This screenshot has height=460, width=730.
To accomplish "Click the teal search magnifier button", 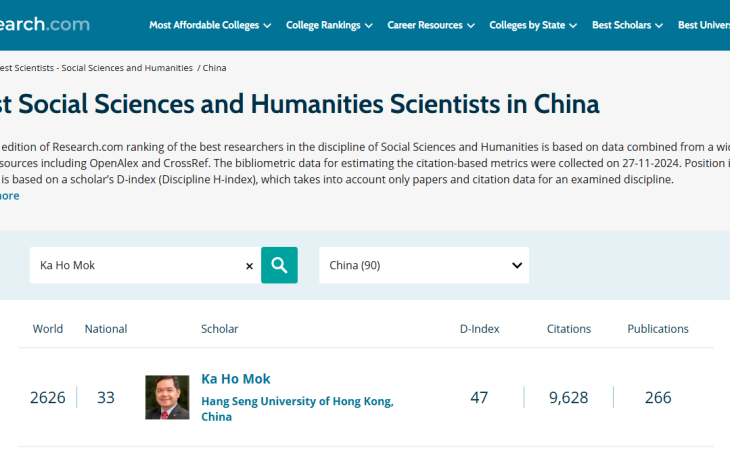I will point(279,265).
